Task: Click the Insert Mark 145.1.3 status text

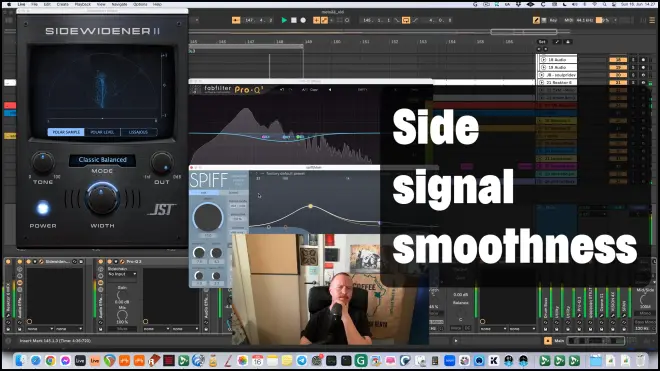Action: [55, 341]
